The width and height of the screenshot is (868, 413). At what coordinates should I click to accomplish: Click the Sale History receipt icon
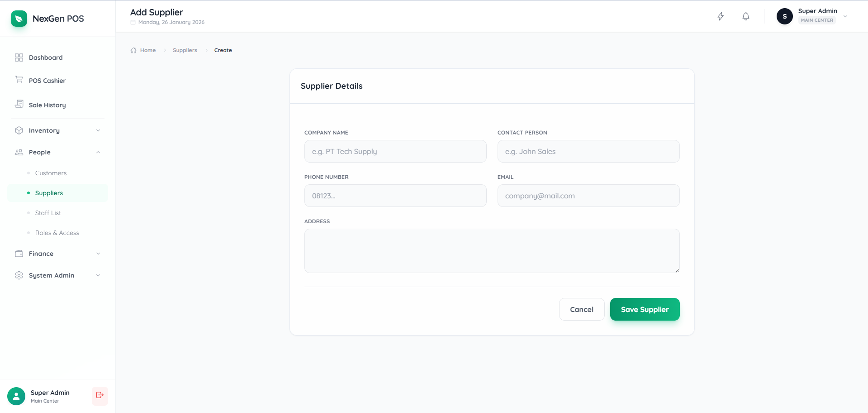[19, 104]
